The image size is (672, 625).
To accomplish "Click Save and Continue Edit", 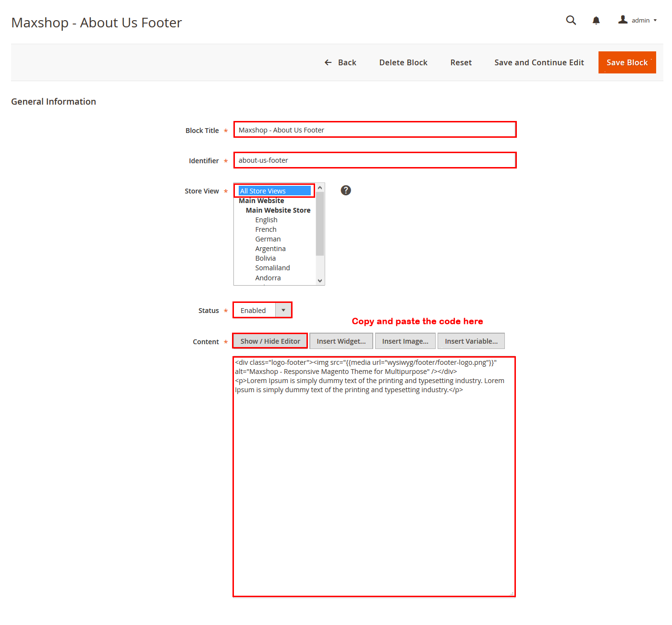I will pos(539,62).
